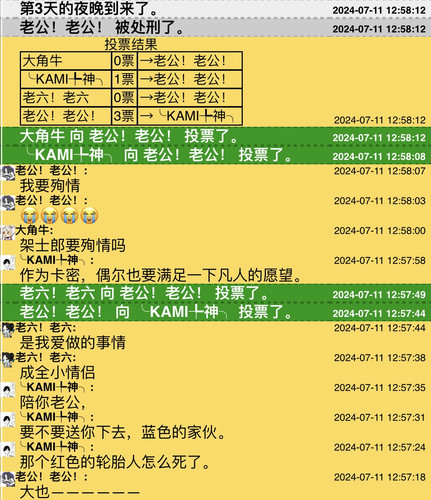
Task: Click the 3票 cell
Action: click(x=124, y=116)
